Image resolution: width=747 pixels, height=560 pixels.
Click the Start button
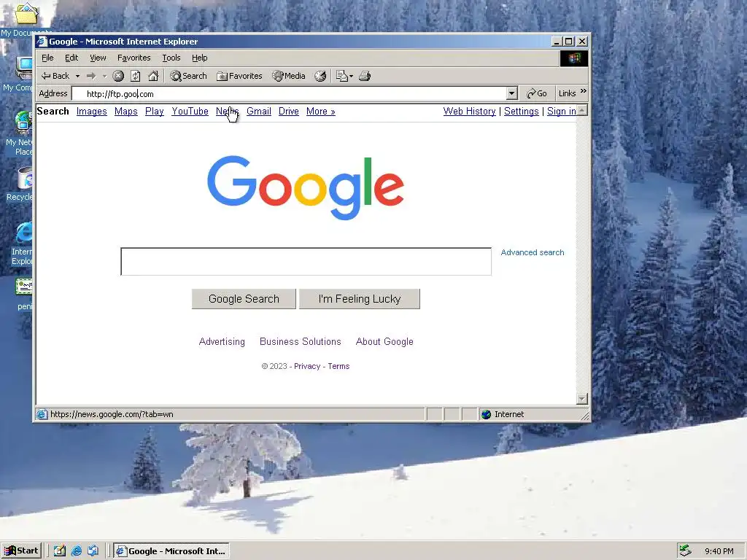(x=21, y=551)
